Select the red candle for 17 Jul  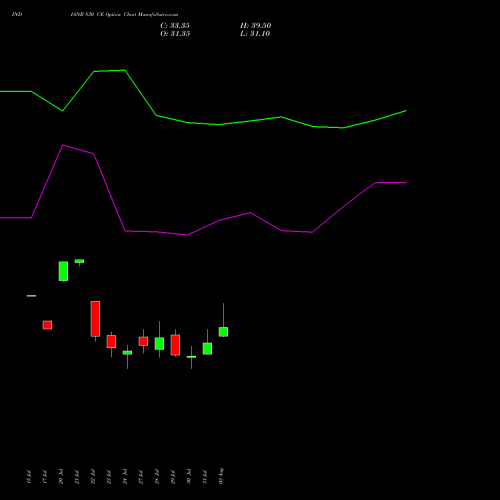click(x=47, y=325)
